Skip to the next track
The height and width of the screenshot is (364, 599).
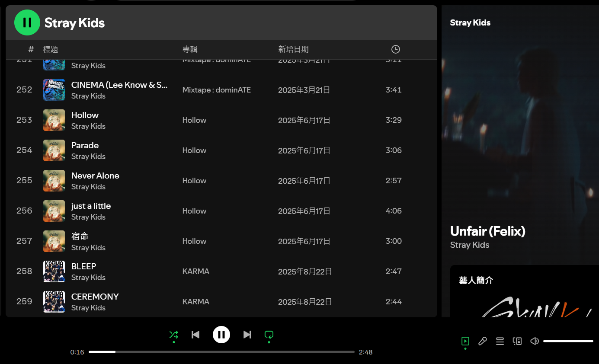(247, 335)
